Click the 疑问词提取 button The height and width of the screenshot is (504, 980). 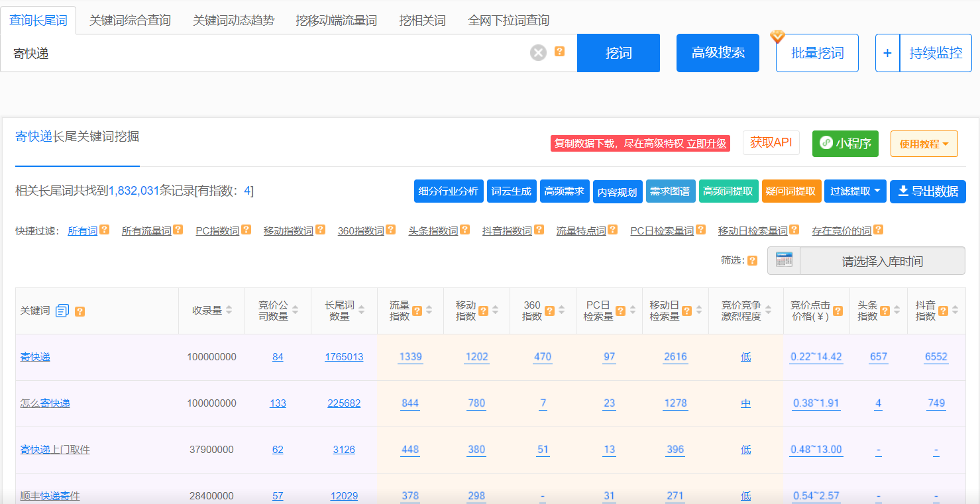tap(791, 191)
